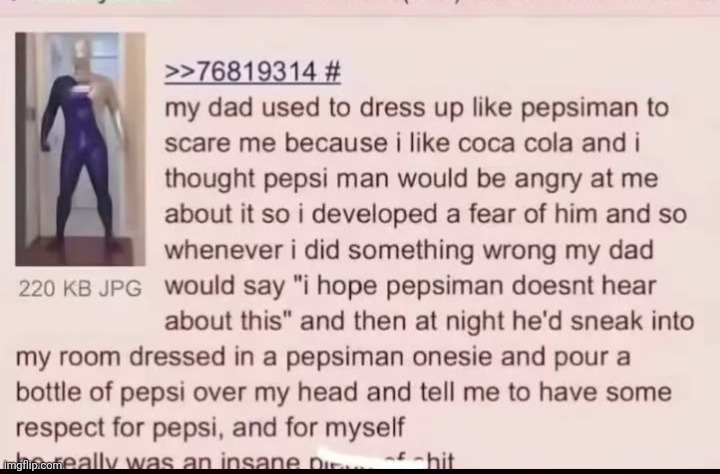Click the # symbol after the post number
720x474 pixels.
[332, 72]
